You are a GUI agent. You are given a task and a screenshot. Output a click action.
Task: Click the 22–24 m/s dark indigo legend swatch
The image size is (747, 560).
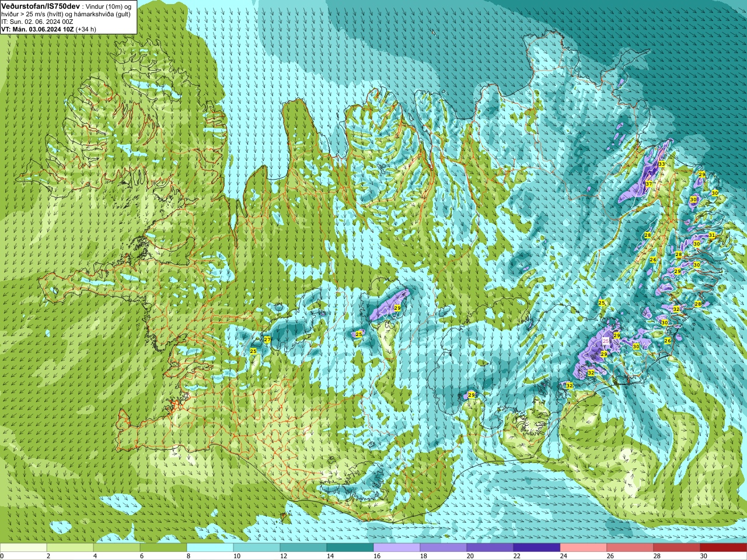click(x=537, y=547)
